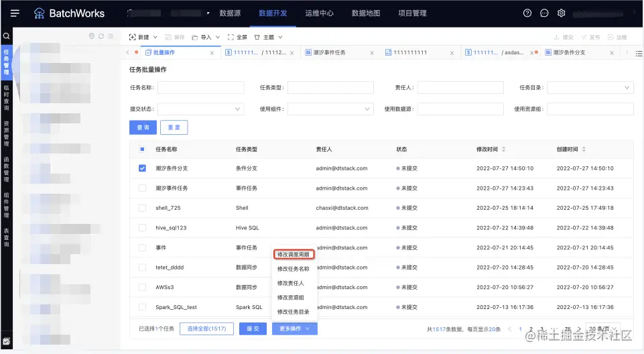The image size is (644, 354).
Task: Switch to 临时查询 in the left sidebar
Action: click(6, 98)
